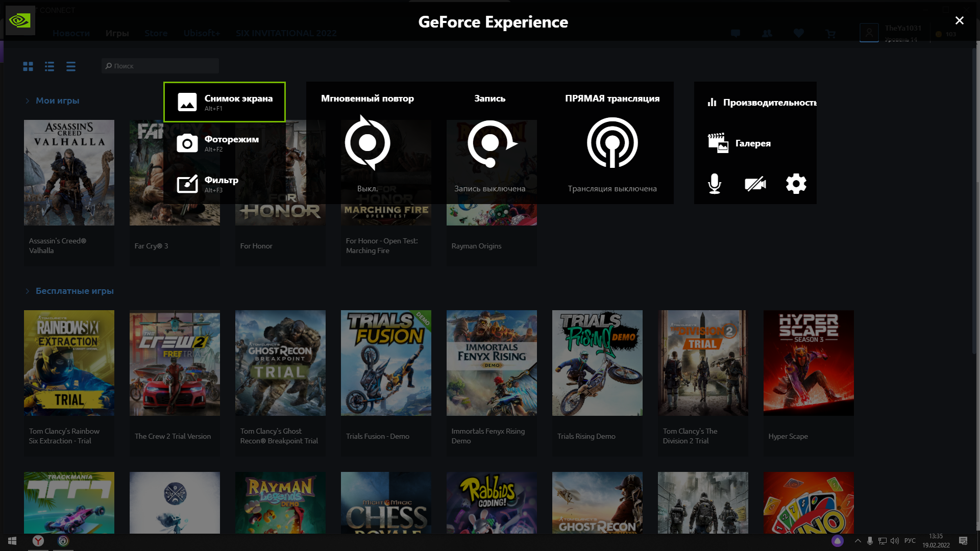
Task: Open the Windows Start menu
Action: click(x=12, y=541)
